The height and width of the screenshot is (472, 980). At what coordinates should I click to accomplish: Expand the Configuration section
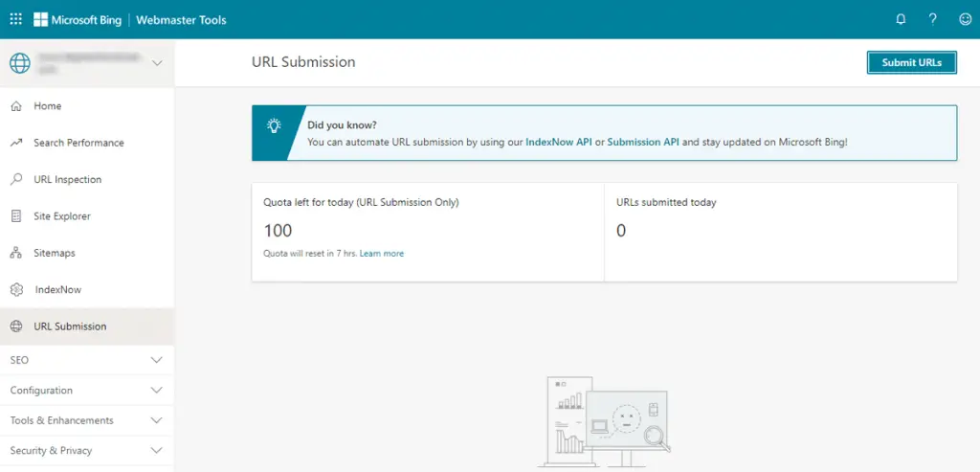click(87, 390)
